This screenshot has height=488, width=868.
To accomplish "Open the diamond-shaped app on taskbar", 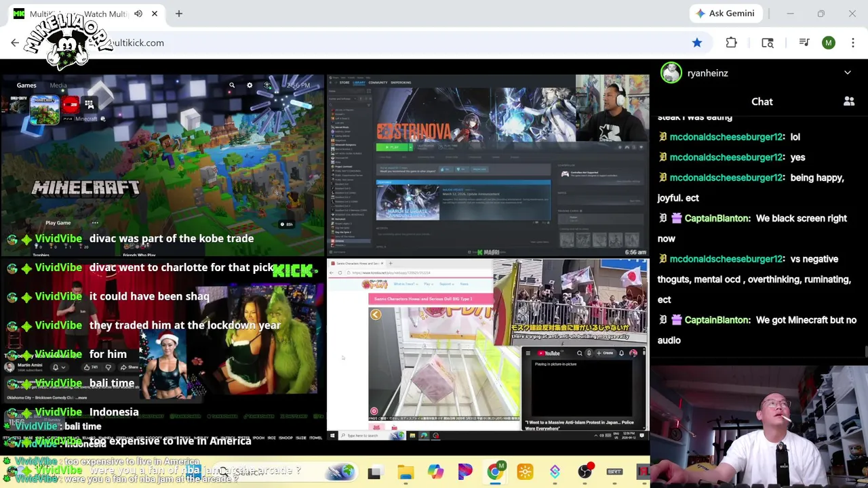I will click(x=555, y=472).
